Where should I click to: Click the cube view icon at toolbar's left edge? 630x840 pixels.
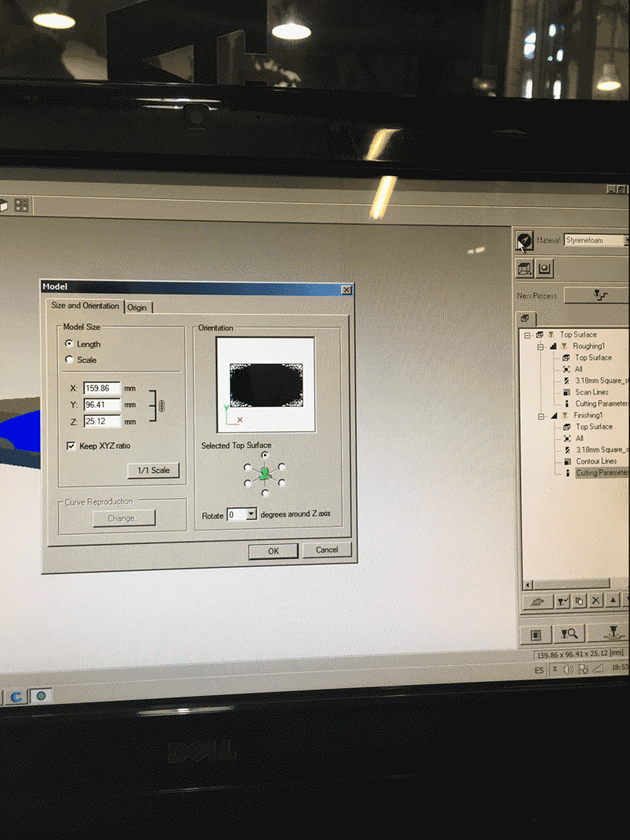click(3, 205)
